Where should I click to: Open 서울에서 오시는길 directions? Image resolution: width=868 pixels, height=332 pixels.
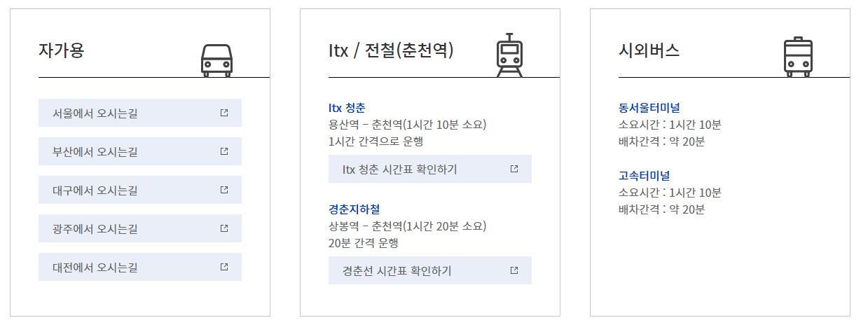tap(140, 113)
